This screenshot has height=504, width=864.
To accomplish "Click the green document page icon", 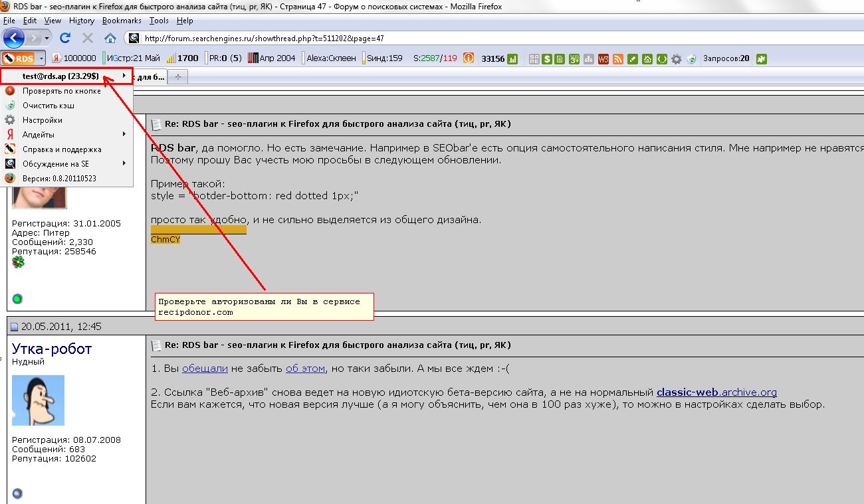I will click(x=560, y=58).
